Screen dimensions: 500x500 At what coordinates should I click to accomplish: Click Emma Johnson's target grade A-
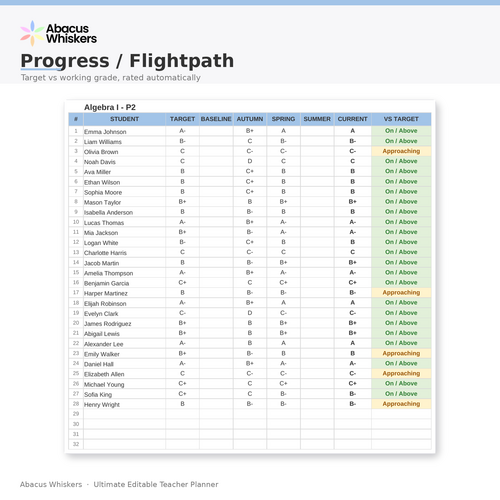coord(182,131)
